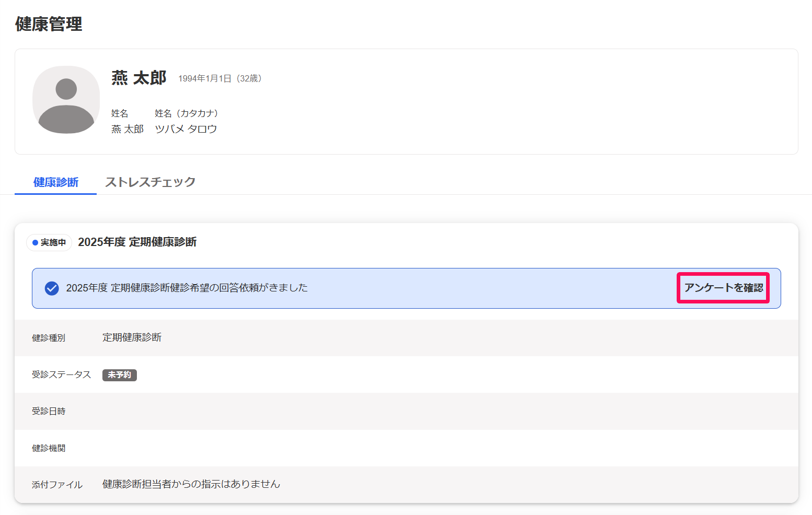Click the 受診ステータス label
Viewport: 812px width, 515px height.
[x=62, y=374]
